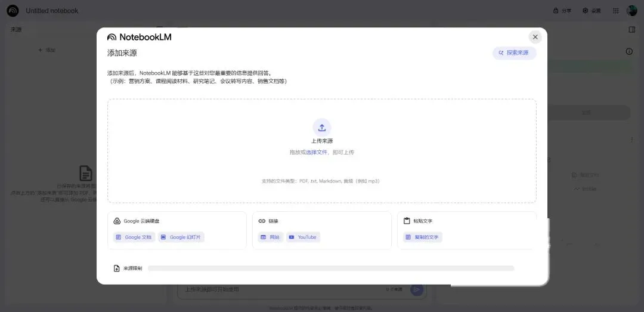Click the supported file types text
This screenshot has height=312, width=644.
point(320,181)
